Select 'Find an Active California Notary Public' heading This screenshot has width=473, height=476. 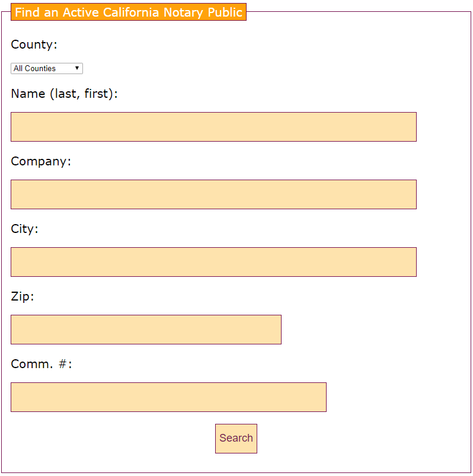pyautogui.click(x=128, y=12)
